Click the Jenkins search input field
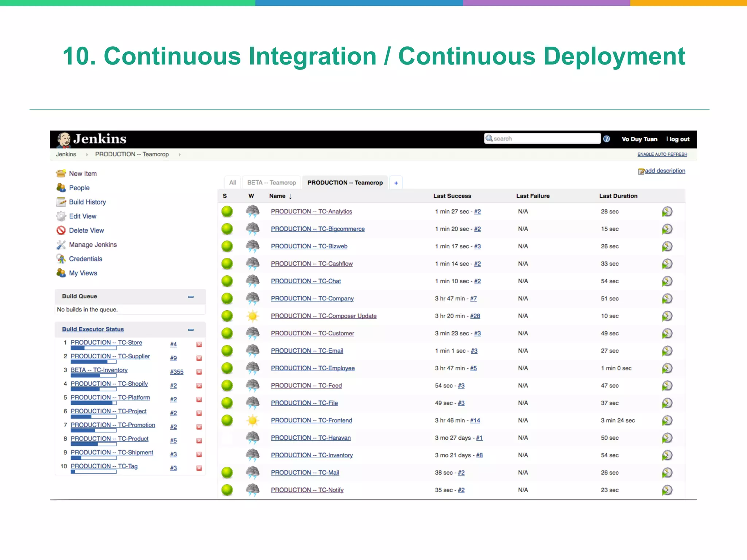This screenshot has height=560, width=747. 542,139
